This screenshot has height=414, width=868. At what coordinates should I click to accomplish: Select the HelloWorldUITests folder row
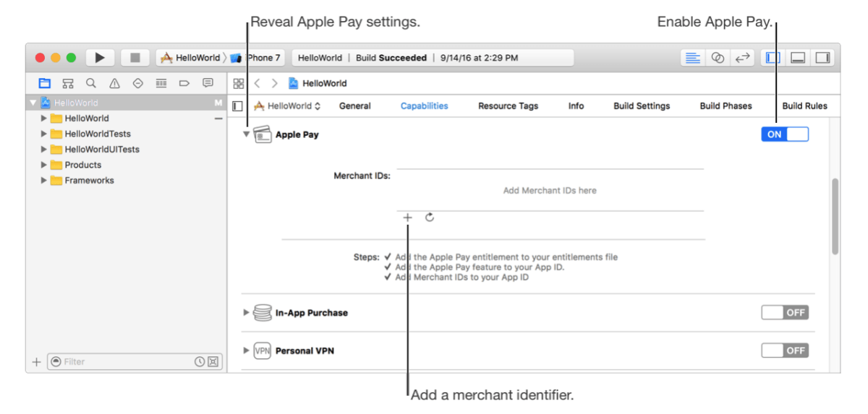click(127, 150)
